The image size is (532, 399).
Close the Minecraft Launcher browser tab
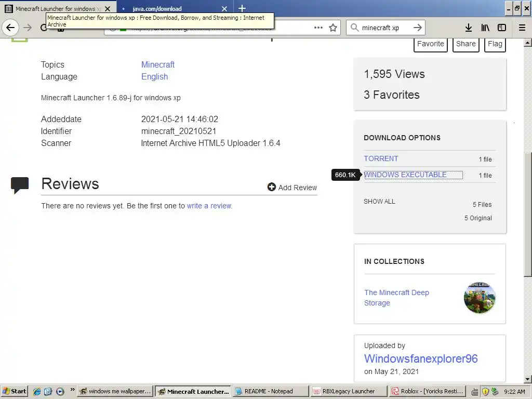coord(108,9)
